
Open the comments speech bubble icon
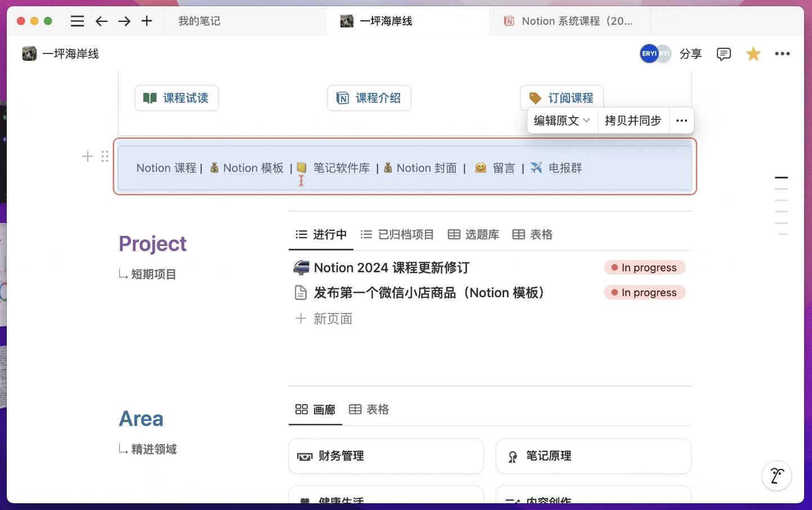724,54
